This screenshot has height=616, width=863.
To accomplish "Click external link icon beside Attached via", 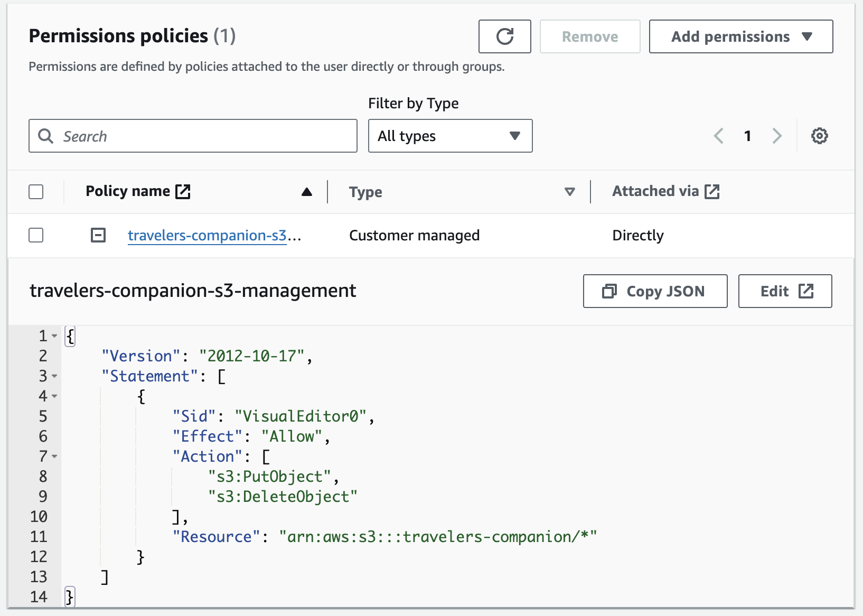I will click(x=712, y=191).
